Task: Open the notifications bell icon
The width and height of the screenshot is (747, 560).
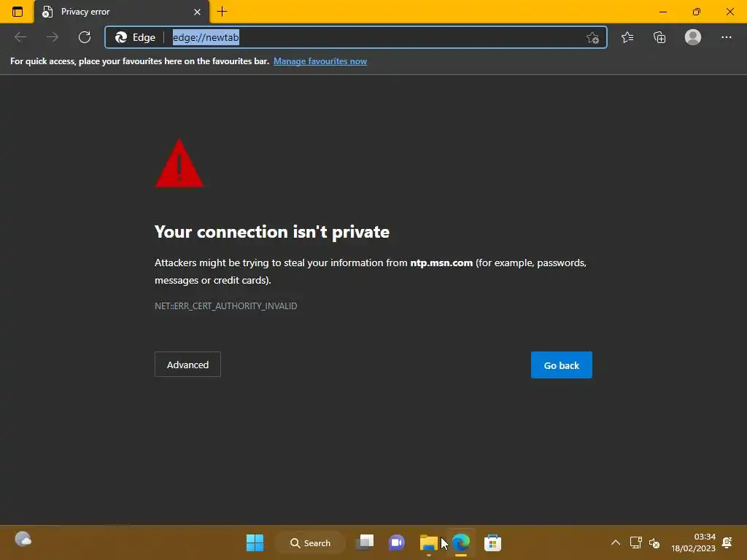Action: (x=727, y=542)
